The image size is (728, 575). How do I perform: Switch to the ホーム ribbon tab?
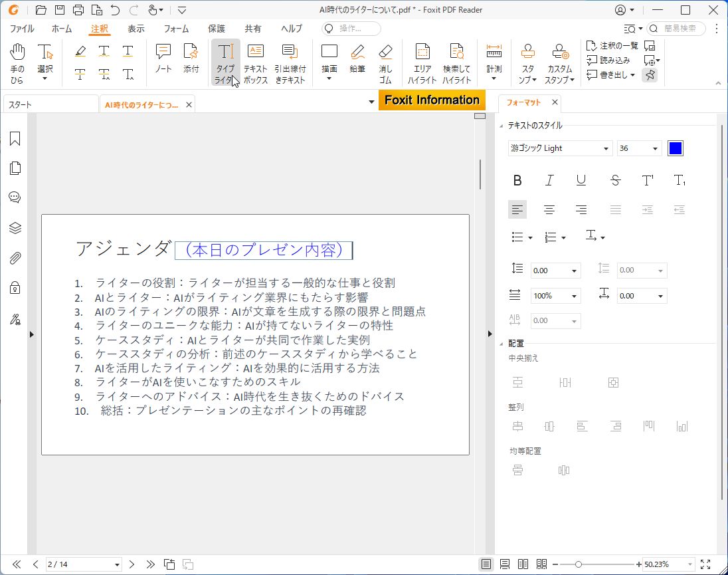(62, 29)
